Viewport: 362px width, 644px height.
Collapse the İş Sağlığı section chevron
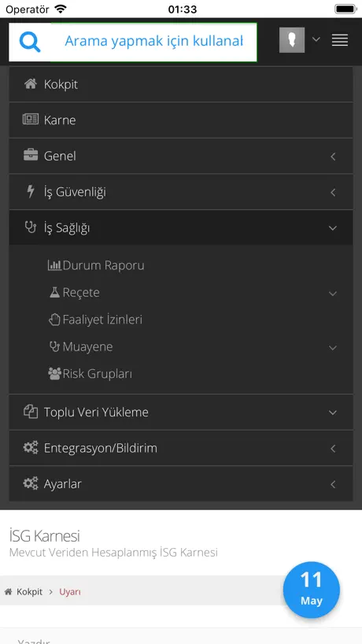pos(333,228)
